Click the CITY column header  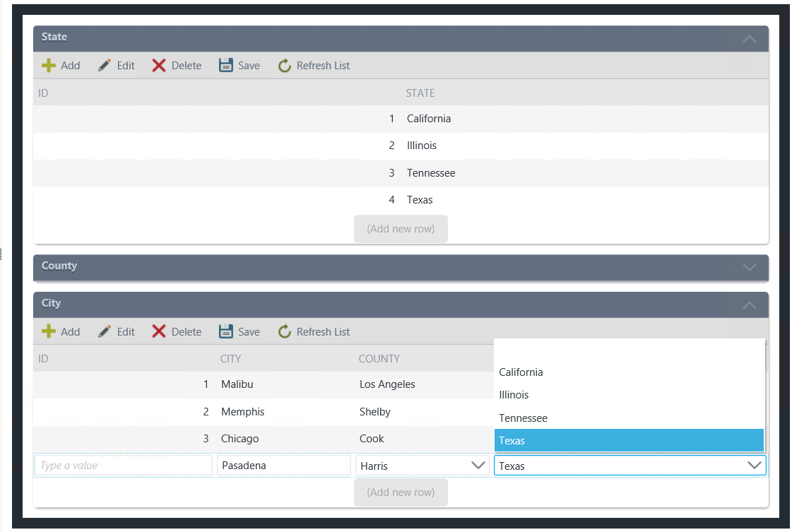coord(230,359)
